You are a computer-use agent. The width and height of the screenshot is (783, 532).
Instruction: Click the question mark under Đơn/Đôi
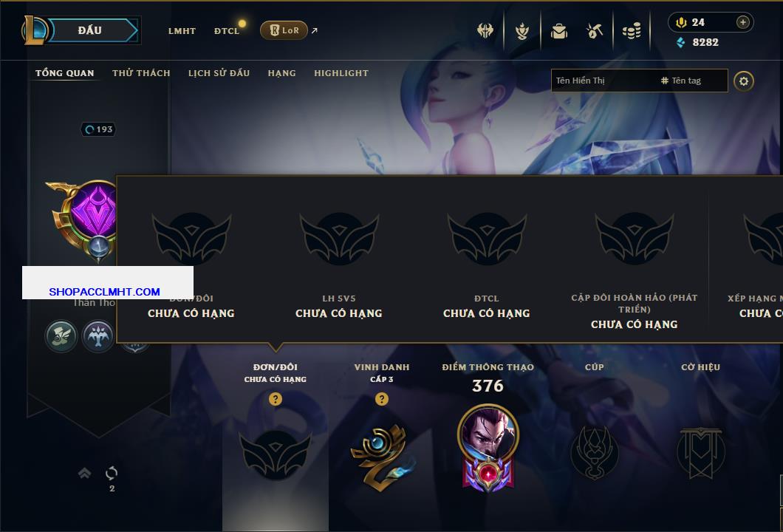pyautogui.click(x=275, y=398)
